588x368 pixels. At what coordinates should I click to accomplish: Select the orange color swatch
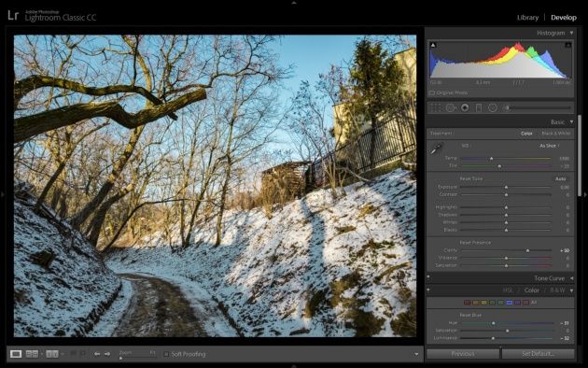point(475,303)
